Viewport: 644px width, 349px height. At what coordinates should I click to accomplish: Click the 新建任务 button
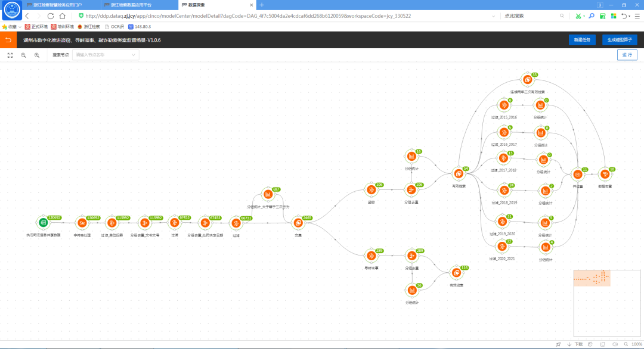[x=581, y=40]
